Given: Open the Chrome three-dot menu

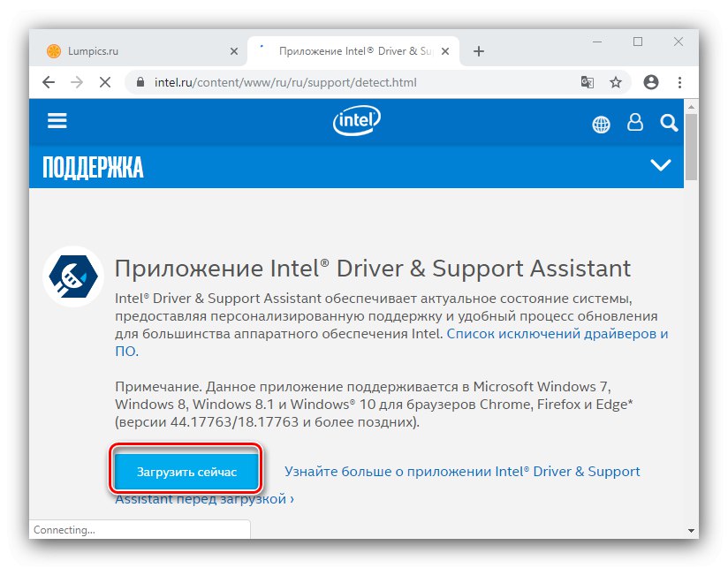Looking at the screenshot, I should click(679, 82).
